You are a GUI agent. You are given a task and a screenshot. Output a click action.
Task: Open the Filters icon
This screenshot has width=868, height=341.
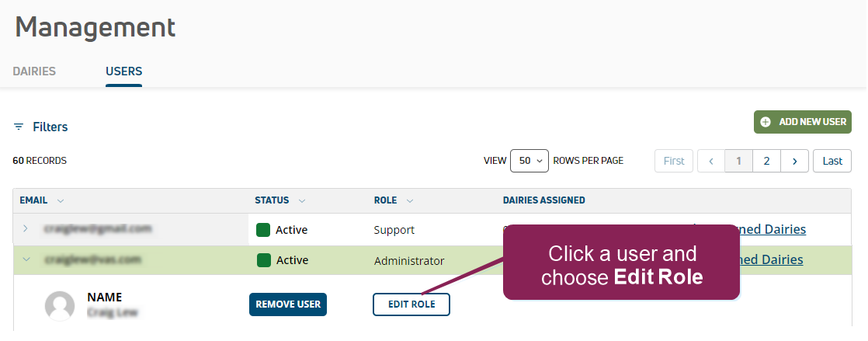[x=19, y=127]
